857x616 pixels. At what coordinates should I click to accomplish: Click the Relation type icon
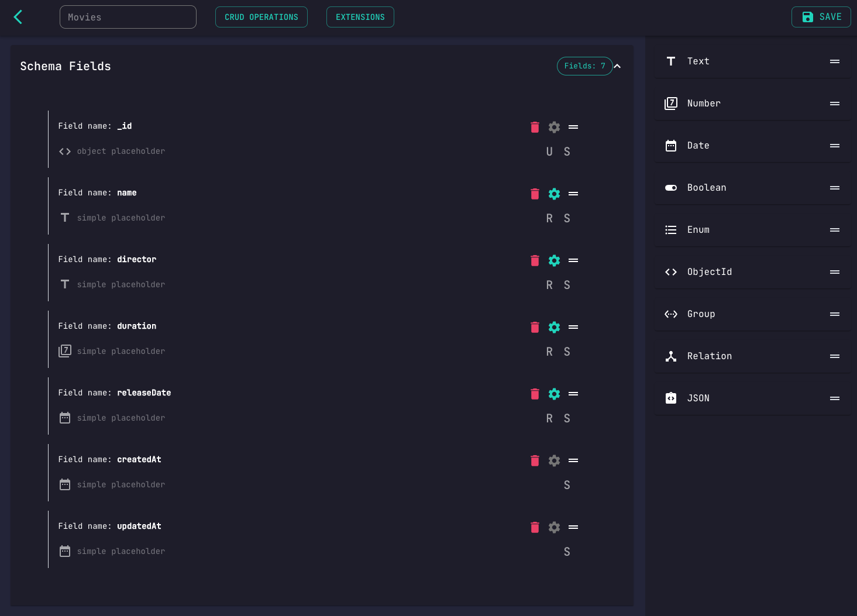671,356
